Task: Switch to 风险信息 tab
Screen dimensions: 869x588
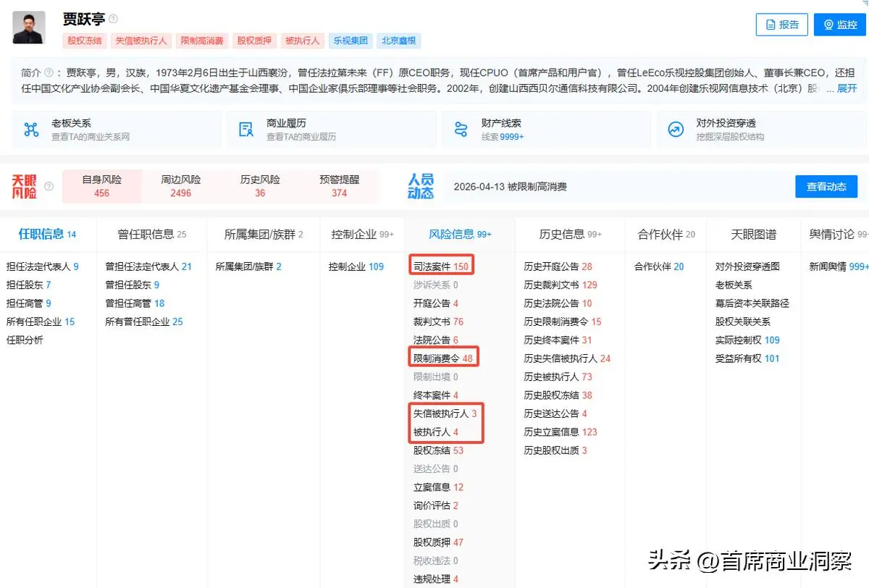Action: point(460,234)
